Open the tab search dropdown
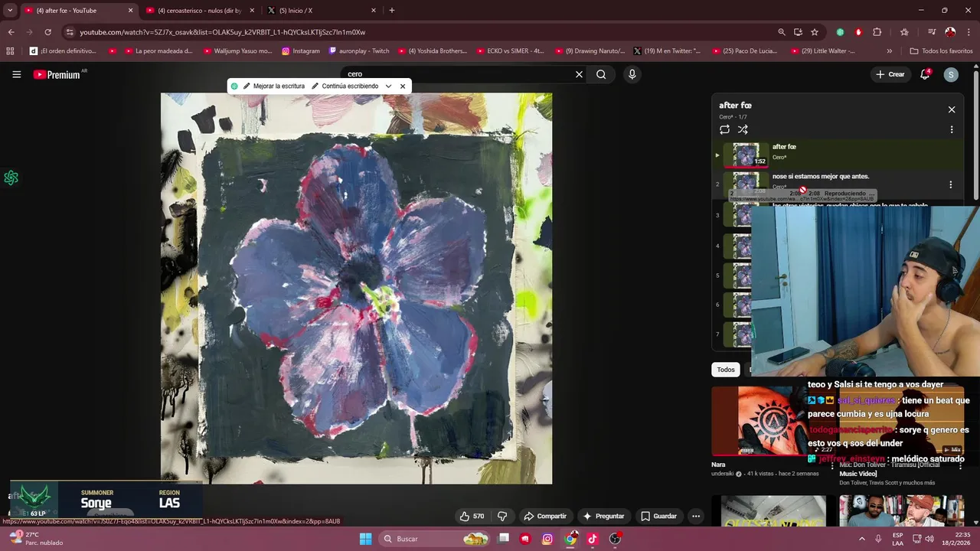 coord(9,10)
